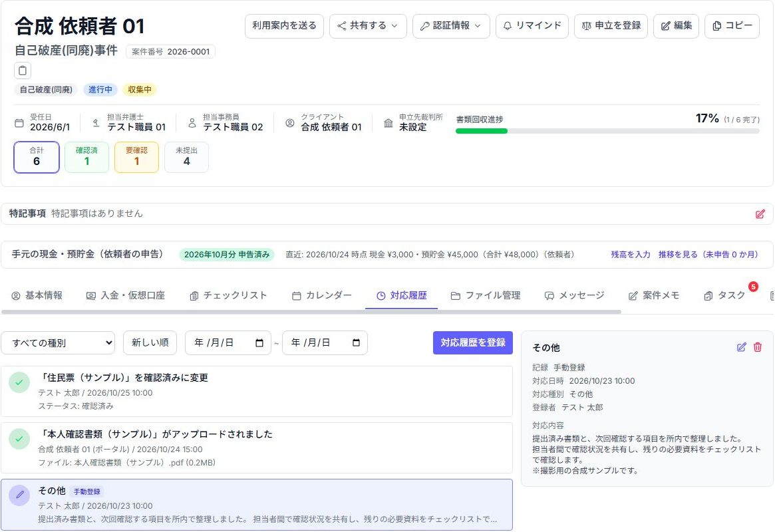The width and height of the screenshot is (775, 532).
Task: Click edit pencil icon in その他 detail panel
Action: 741,347
